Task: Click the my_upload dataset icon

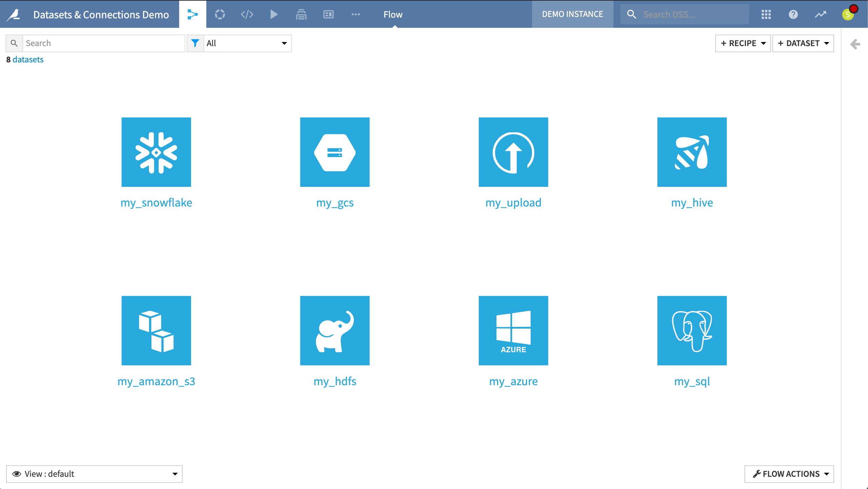Action: [x=513, y=152]
